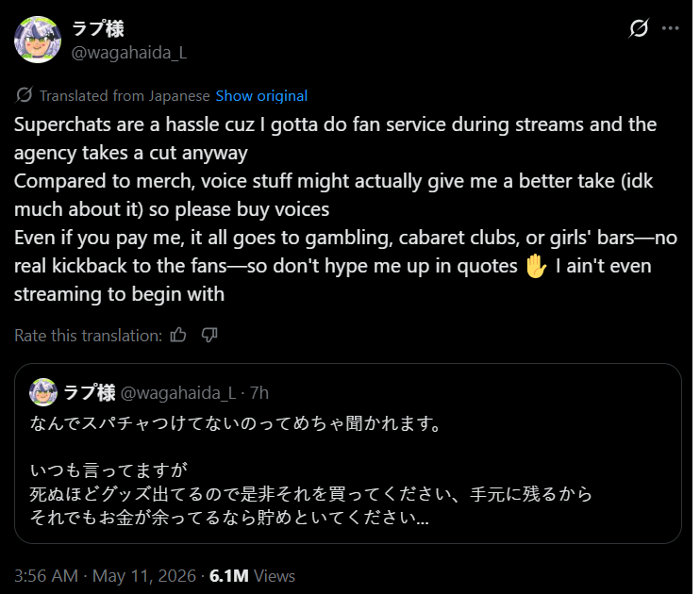The width and height of the screenshot is (700, 594).
Task: Click the quoted post's 7h timestamp
Action: (x=259, y=393)
